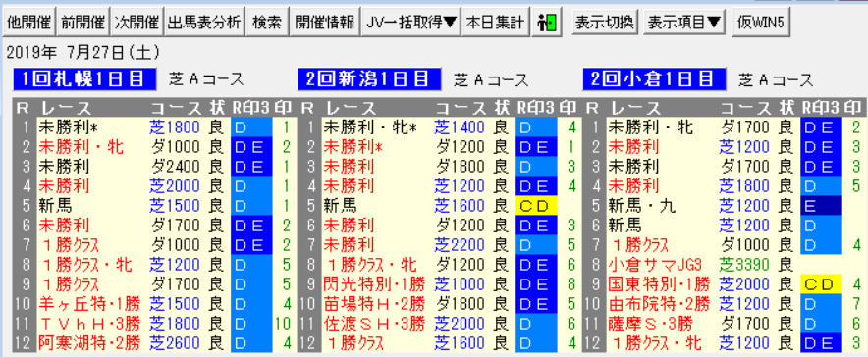Screen dimensions: 868x357
Task: Open 本日集計 daily summary
Action: click(495, 23)
